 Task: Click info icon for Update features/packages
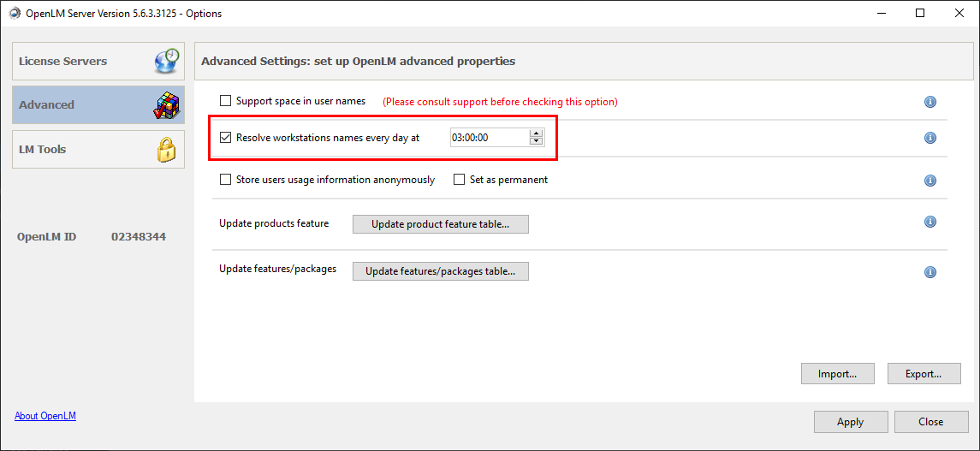(930, 272)
